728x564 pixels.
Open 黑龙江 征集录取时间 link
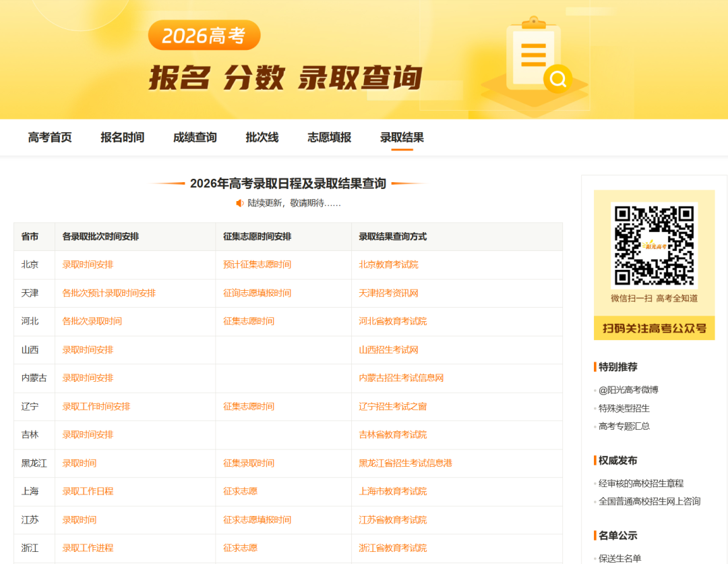249,463
